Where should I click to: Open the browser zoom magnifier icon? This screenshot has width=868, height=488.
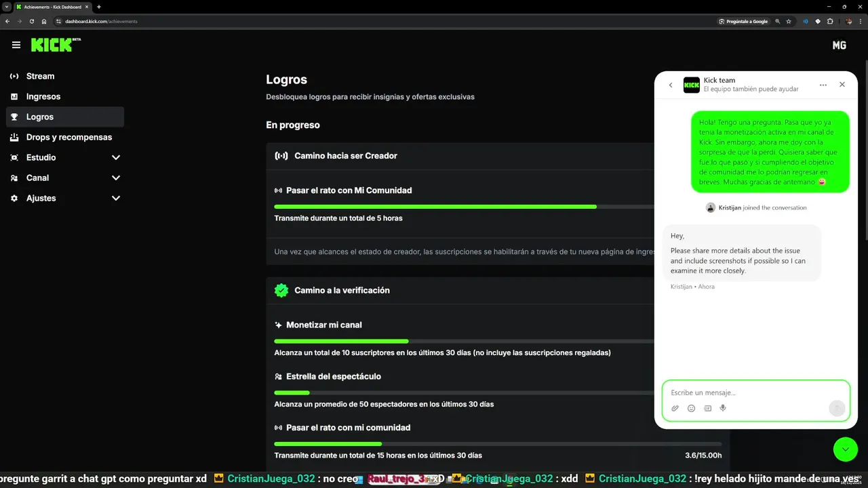coord(778,21)
